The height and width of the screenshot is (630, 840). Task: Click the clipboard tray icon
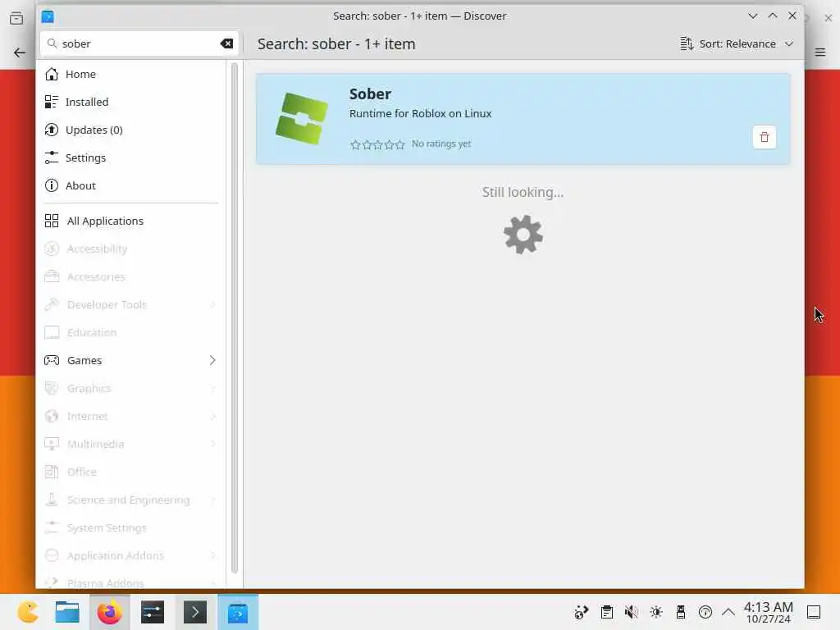coord(606,612)
